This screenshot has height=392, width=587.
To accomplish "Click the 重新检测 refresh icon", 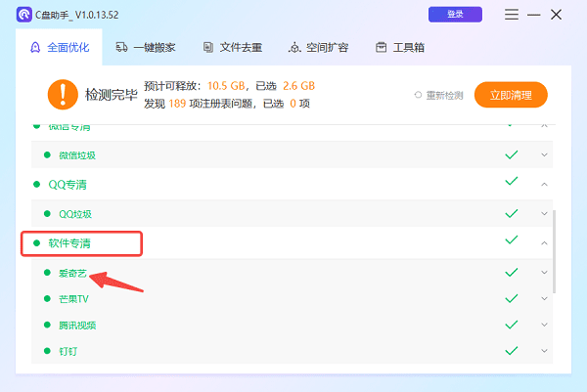I will (418, 95).
